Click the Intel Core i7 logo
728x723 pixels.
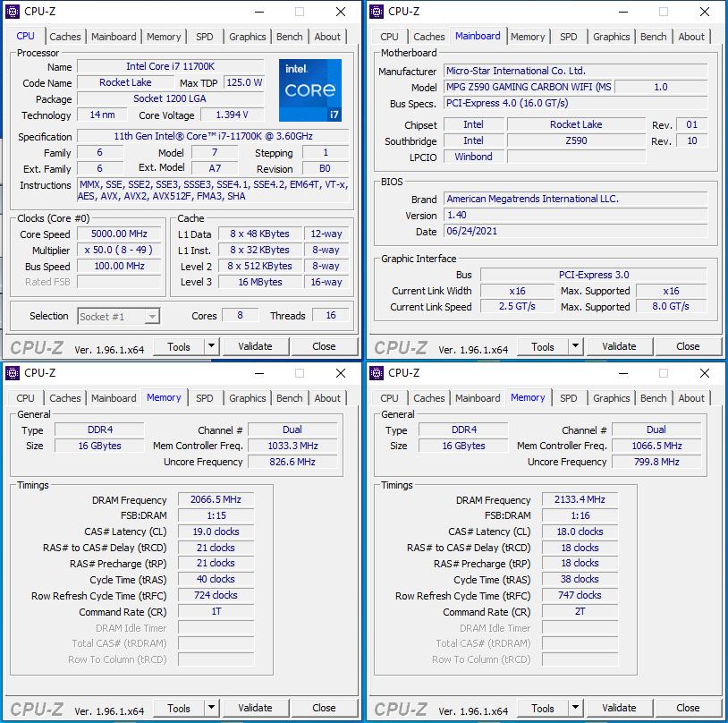(x=310, y=90)
